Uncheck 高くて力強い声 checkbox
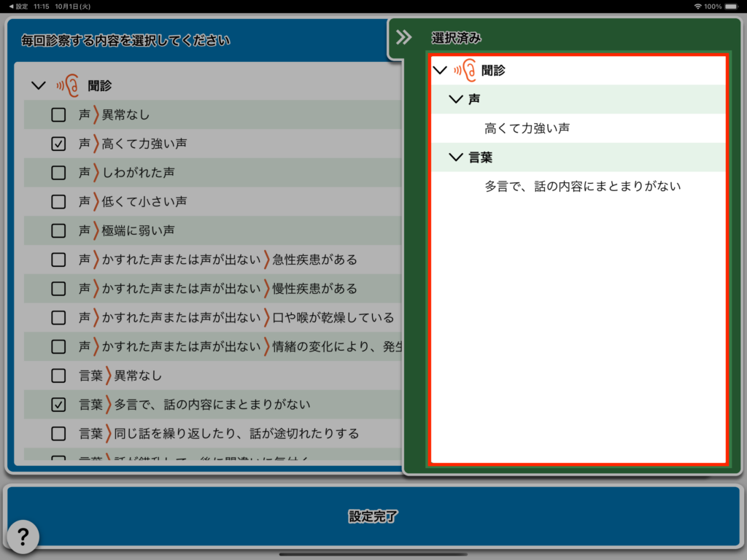Viewport: 747px width, 560px height. pos(58,144)
